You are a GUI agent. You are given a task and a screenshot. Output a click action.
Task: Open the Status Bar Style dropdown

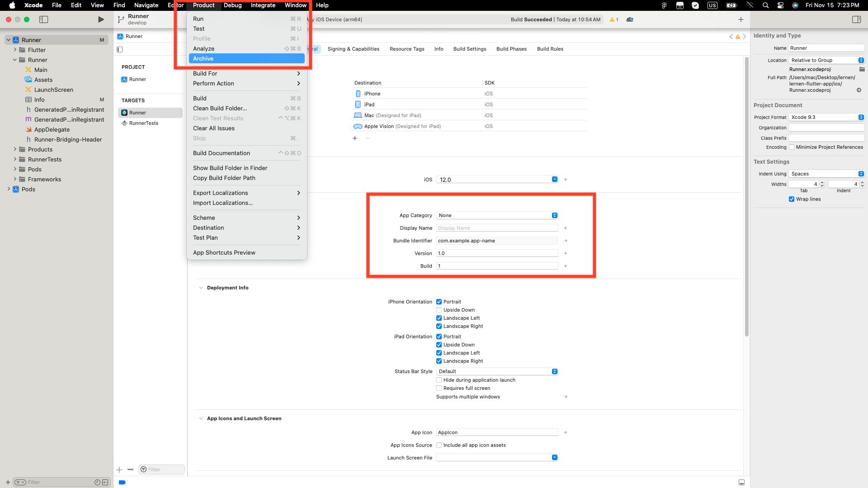[497, 371]
